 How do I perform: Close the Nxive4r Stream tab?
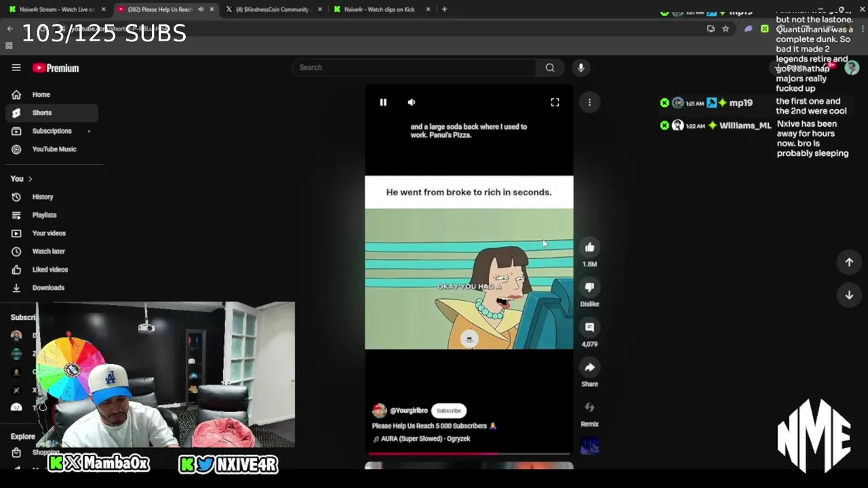103,9
